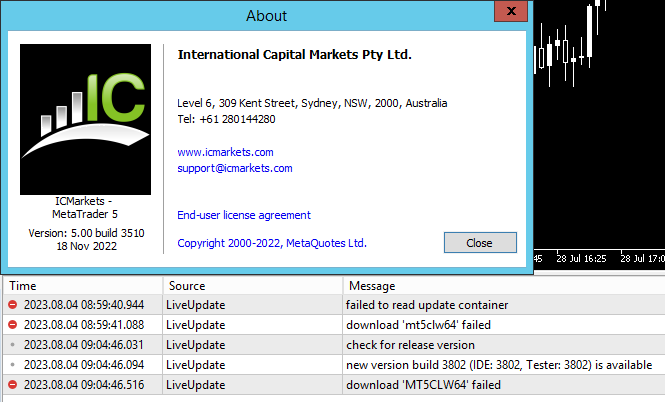Click the 'Version: 5.00 build 3510' text
Image resolution: width=665 pixels, height=402 pixels.
87,233
